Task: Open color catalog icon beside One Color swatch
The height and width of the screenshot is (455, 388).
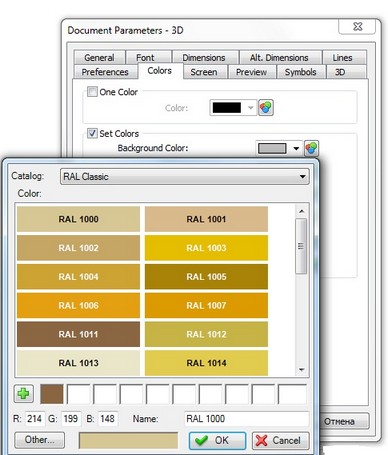Action: [266, 108]
